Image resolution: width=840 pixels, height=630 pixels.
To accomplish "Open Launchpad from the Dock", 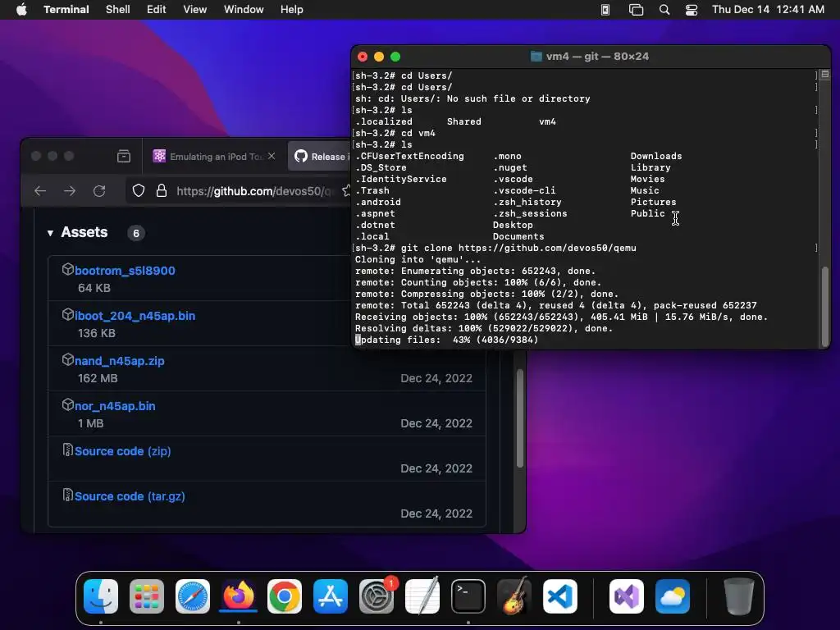I will pos(147,596).
